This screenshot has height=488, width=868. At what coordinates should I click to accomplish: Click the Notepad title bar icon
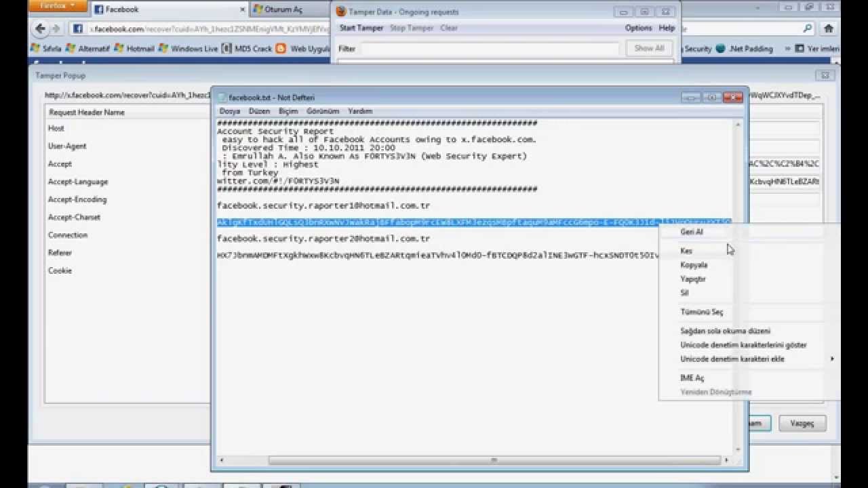coord(222,98)
